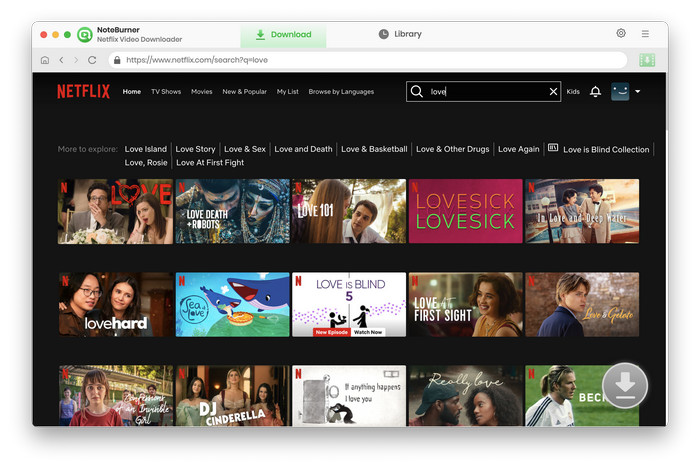Screen dimensions: 700x469
Task: Explore Love Island suggestion
Action: tap(146, 149)
